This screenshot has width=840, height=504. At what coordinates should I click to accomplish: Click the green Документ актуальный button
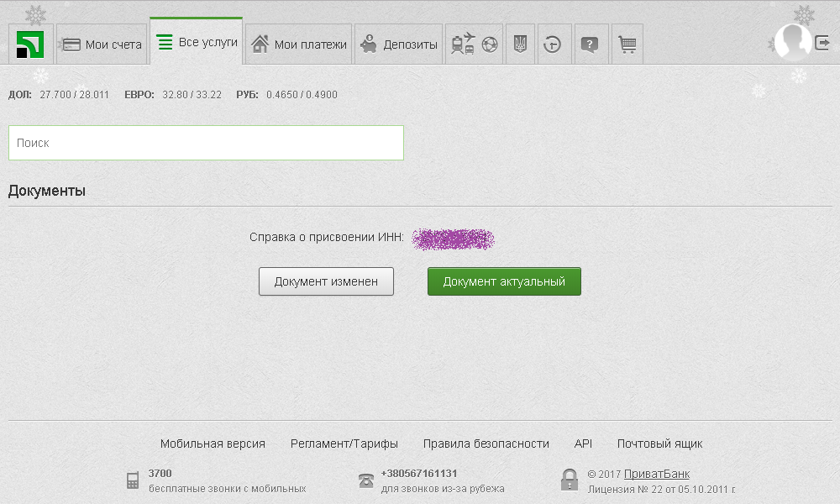(504, 281)
